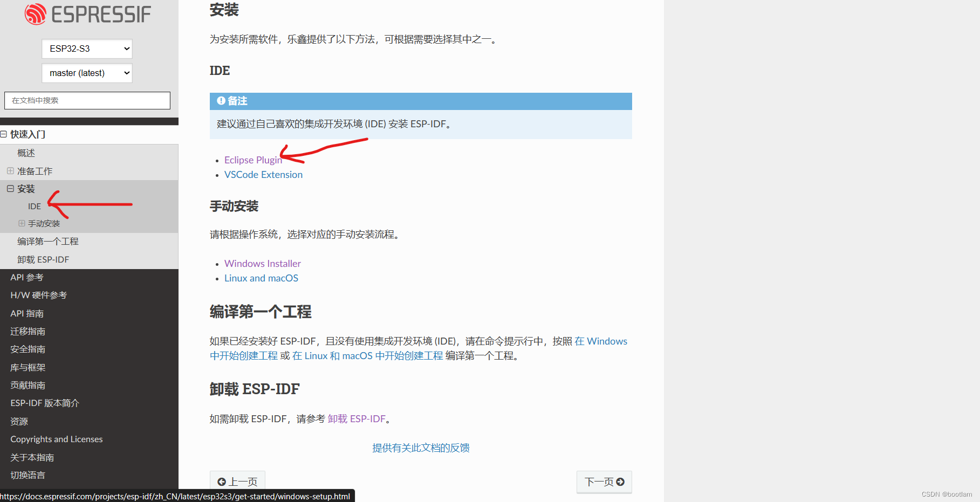
Task: Click the Espressif logo
Action: coord(88,14)
